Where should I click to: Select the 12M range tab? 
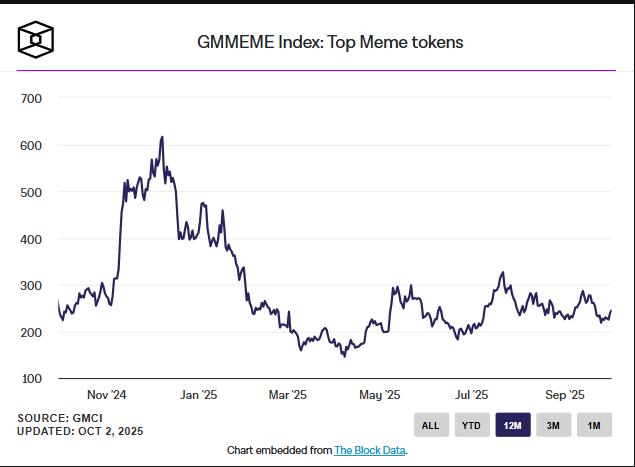point(512,425)
